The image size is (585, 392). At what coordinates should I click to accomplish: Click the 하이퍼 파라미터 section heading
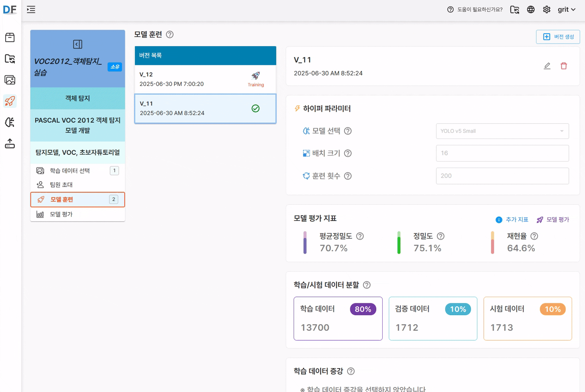click(327, 109)
